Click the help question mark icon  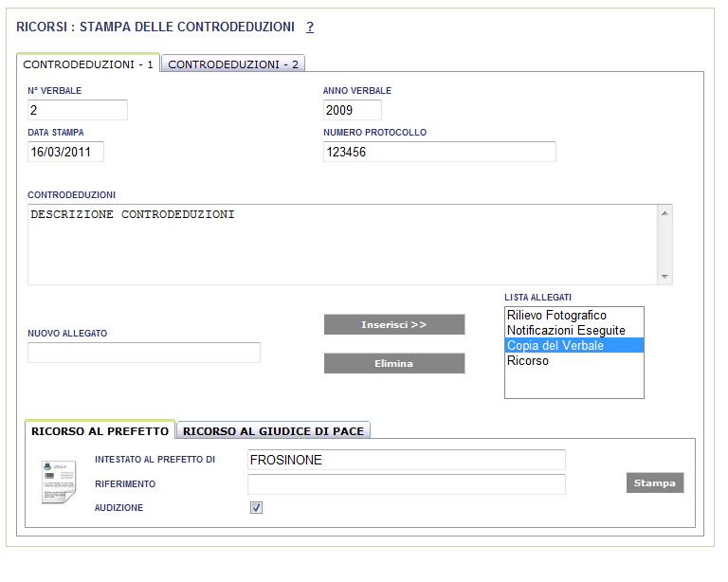click(310, 27)
